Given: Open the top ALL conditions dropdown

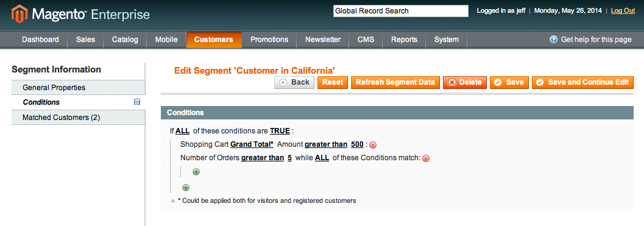Looking at the screenshot, I should point(182,132).
